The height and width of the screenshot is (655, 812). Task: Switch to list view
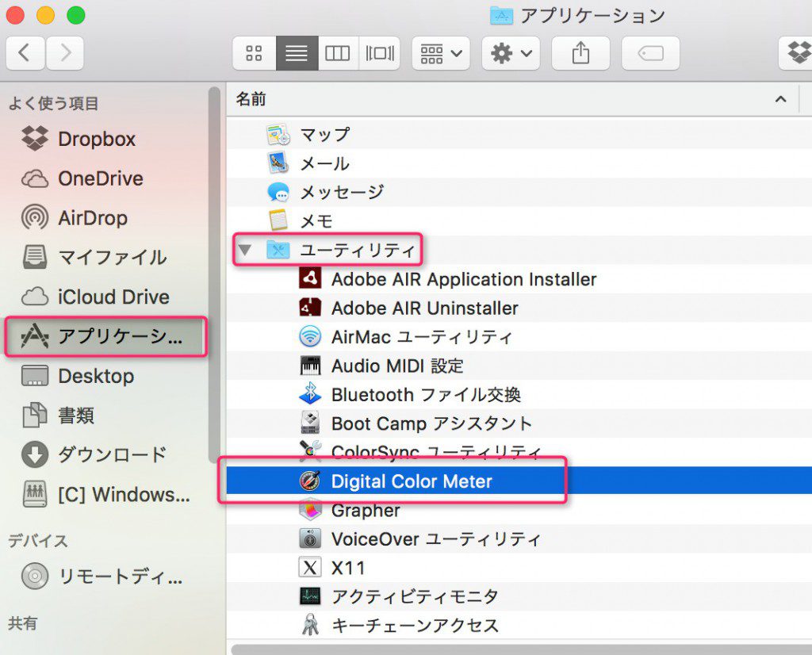(297, 53)
